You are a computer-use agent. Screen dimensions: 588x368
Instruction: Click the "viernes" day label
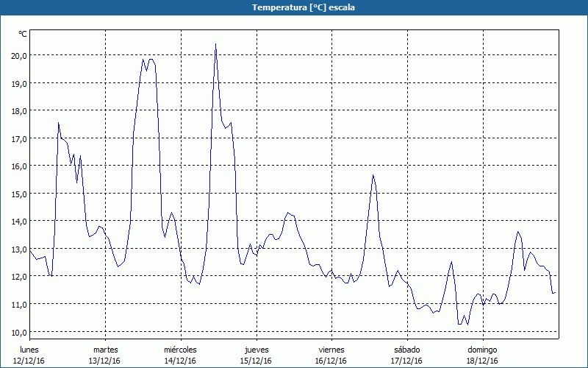pyautogui.click(x=331, y=349)
